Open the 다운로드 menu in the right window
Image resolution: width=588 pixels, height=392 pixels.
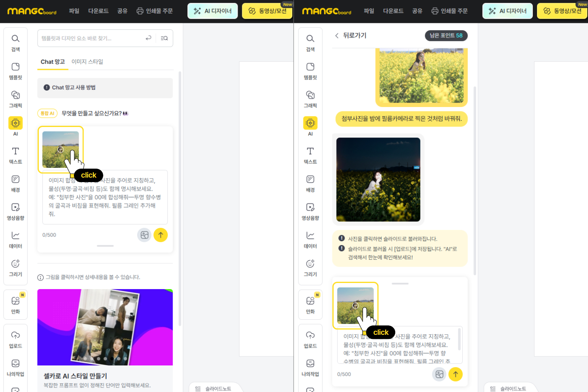pyautogui.click(x=393, y=11)
